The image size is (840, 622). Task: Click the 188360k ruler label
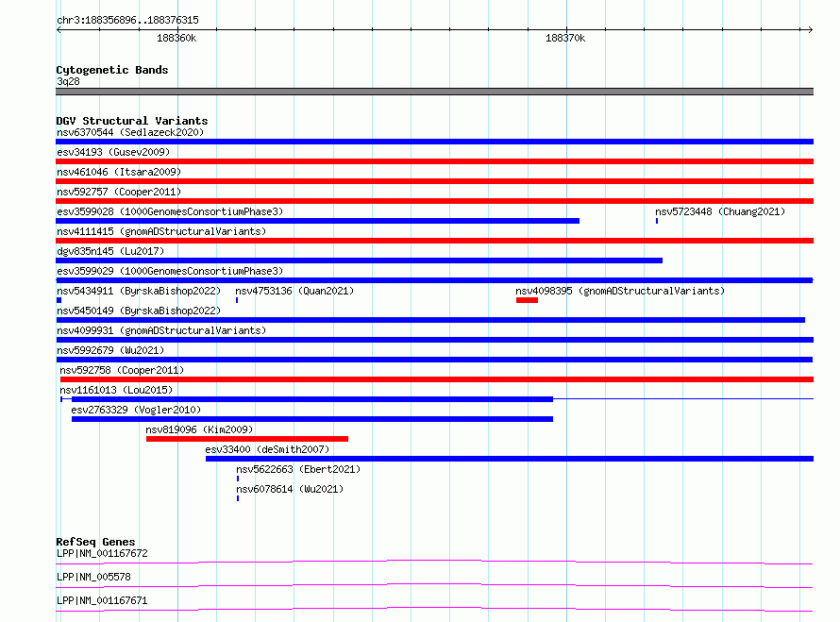176,38
